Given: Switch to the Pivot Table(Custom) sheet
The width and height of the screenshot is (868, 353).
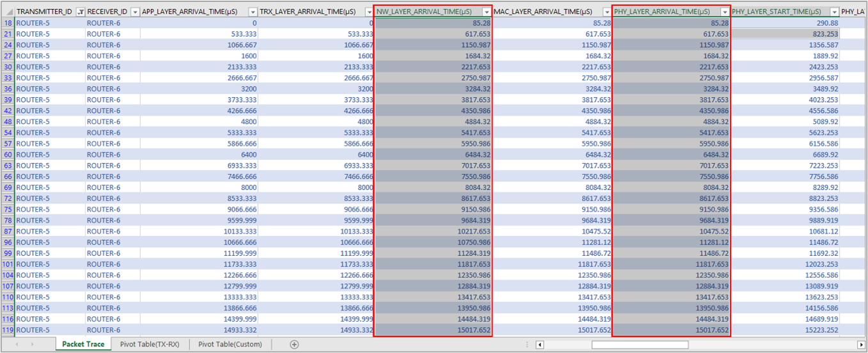Looking at the screenshot, I should (234, 345).
